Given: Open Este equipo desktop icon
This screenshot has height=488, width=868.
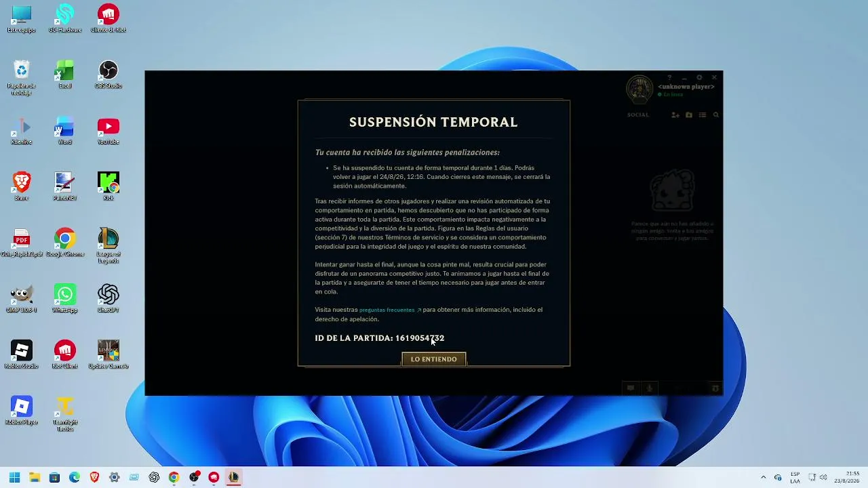Looking at the screenshot, I should pyautogui.click(x=22, y=19).
